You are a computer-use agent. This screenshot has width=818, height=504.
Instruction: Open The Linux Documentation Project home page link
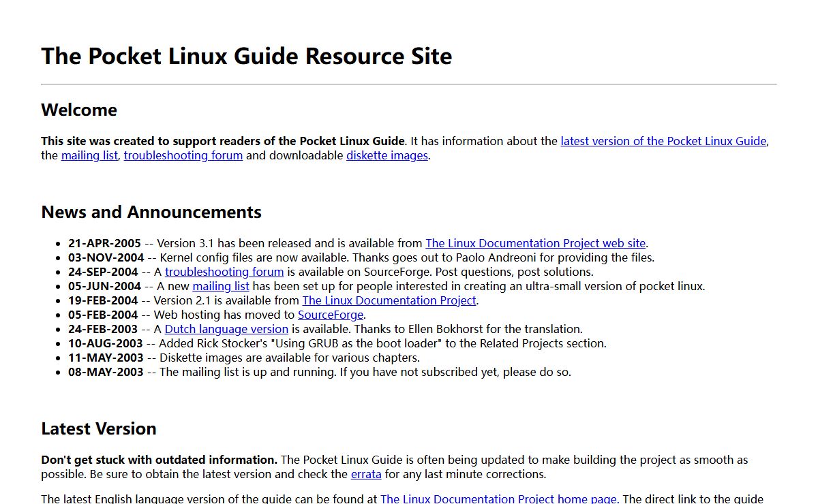pyautogui.click(x=498, y=499)
